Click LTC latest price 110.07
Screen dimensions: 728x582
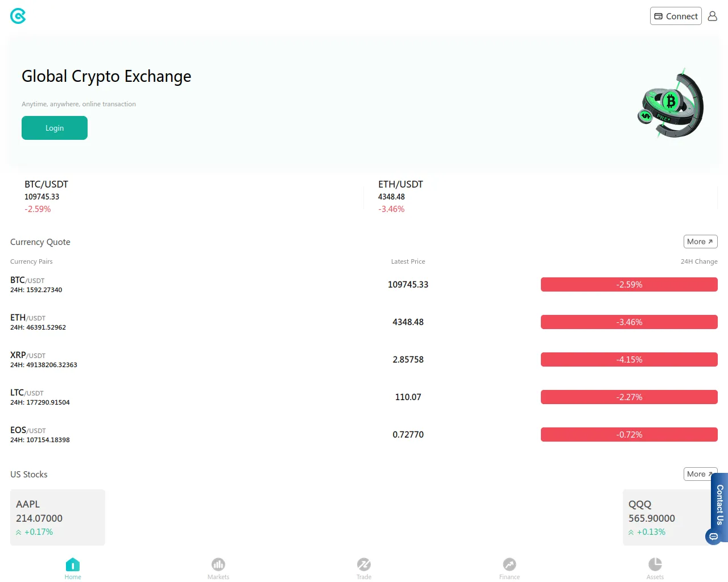coord(408,397)
